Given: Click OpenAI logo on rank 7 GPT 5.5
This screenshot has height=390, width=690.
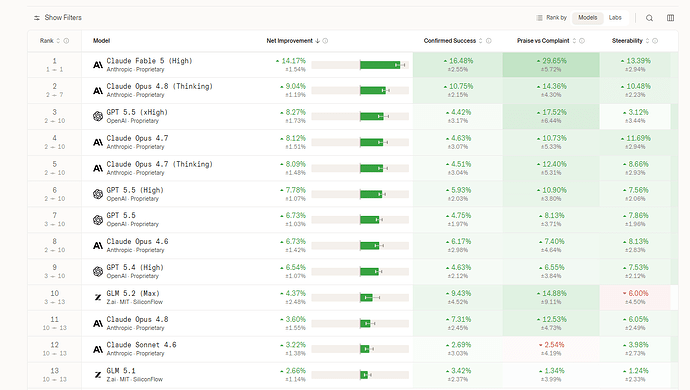Looking at the screenshot, I should 98,220.
